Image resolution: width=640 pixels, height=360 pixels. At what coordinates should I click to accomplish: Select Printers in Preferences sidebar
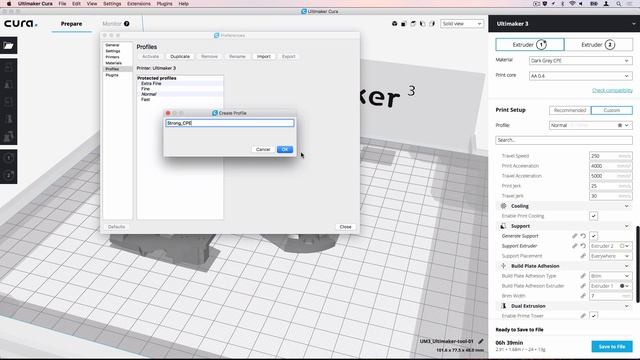click(113, 57)
